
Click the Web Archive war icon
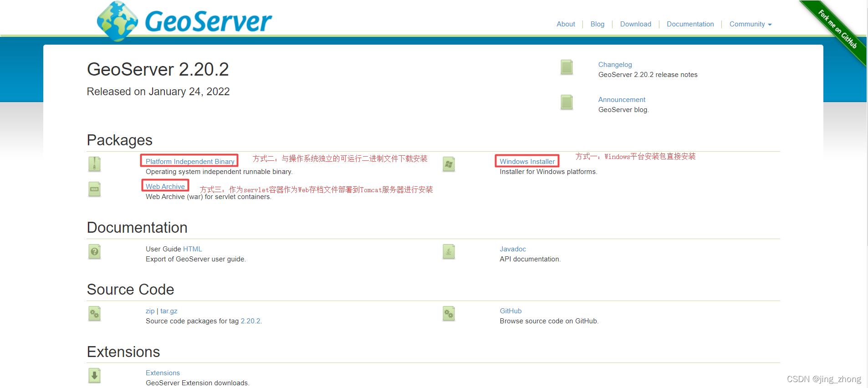94,189
